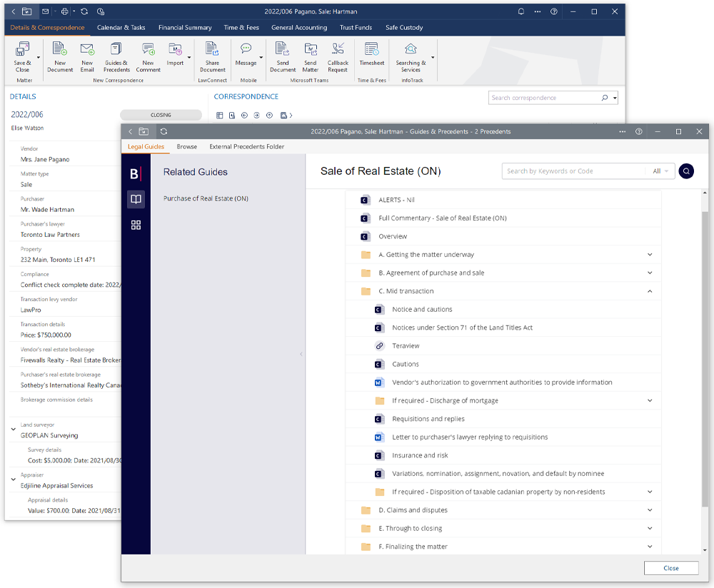The height and width of the screenshot is (588, 714).
Task: Open External Precedents Folder tab
Action: 247,146
